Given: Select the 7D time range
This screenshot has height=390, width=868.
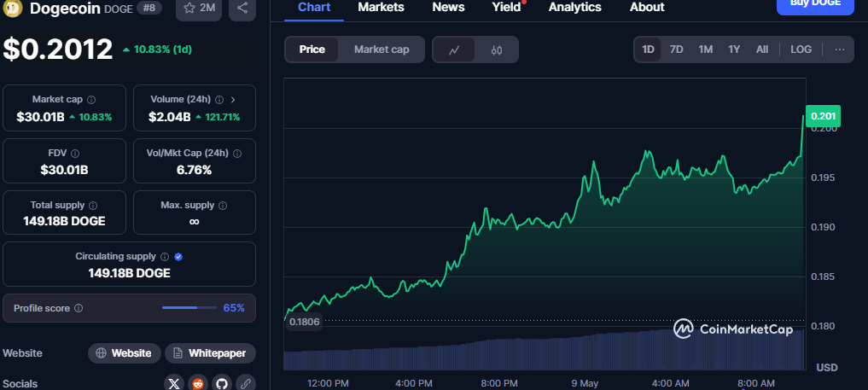Looking at the screenshot, I should 677,49.
